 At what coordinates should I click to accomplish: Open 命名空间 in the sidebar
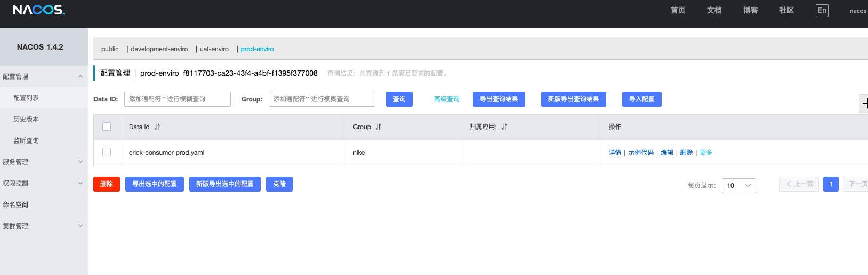44,205
